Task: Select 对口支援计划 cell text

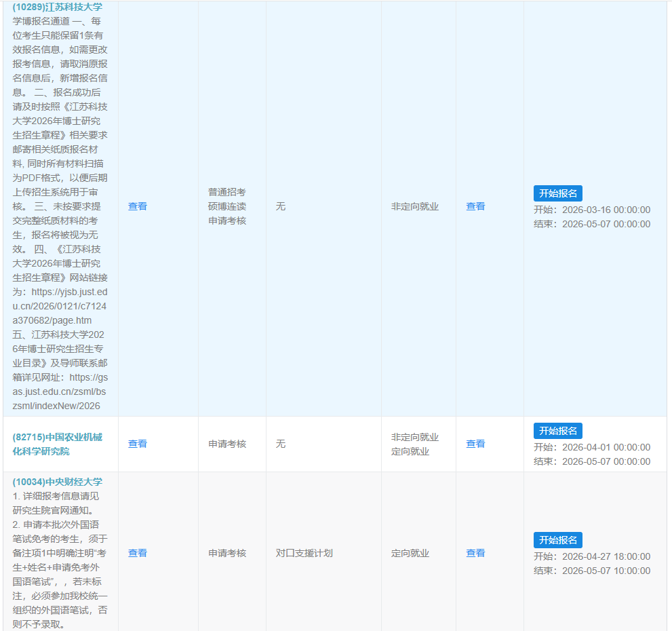Action: (304, 553)
